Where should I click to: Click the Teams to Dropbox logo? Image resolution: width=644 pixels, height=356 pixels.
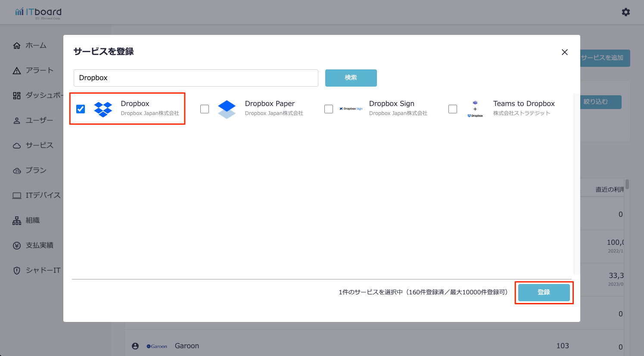475,109
